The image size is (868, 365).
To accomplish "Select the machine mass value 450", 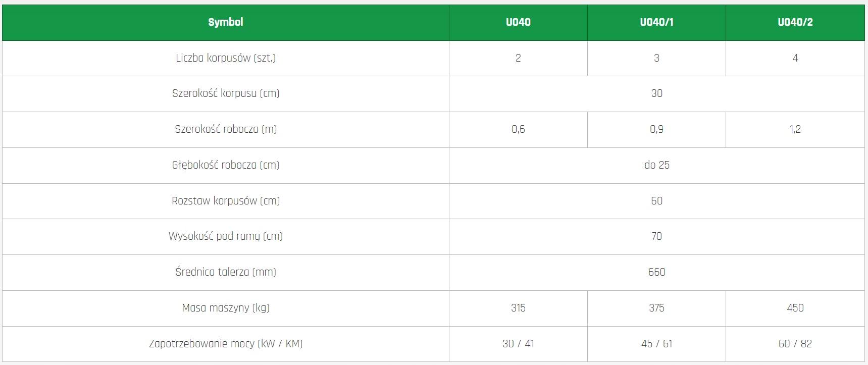I will click(x=795, y=308).
